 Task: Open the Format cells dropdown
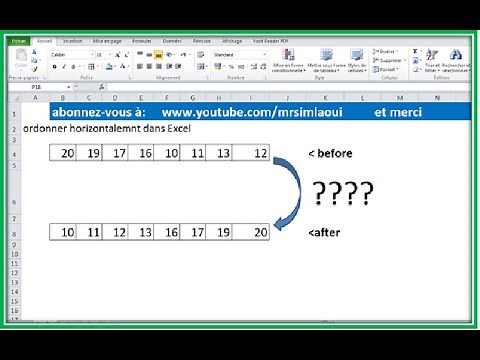tap(386, 69)
